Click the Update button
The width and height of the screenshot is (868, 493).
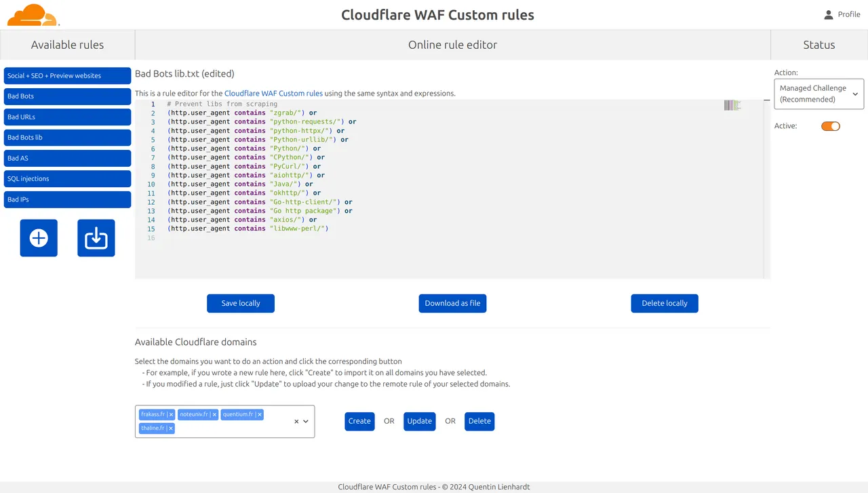(419, 421)
